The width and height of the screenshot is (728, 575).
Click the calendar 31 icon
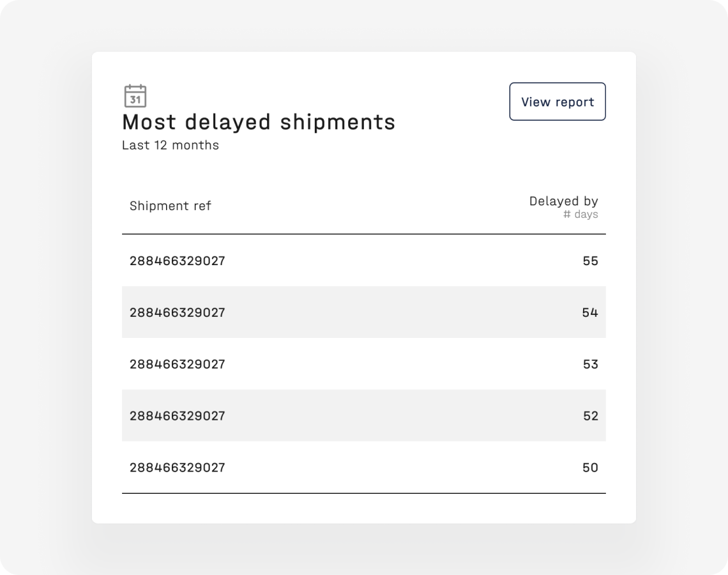pyautogui.click(x=135, y=96)
